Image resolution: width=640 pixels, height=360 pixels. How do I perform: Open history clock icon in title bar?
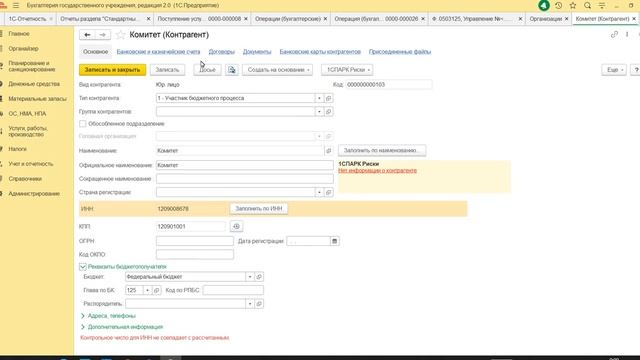tap(558, 6)
